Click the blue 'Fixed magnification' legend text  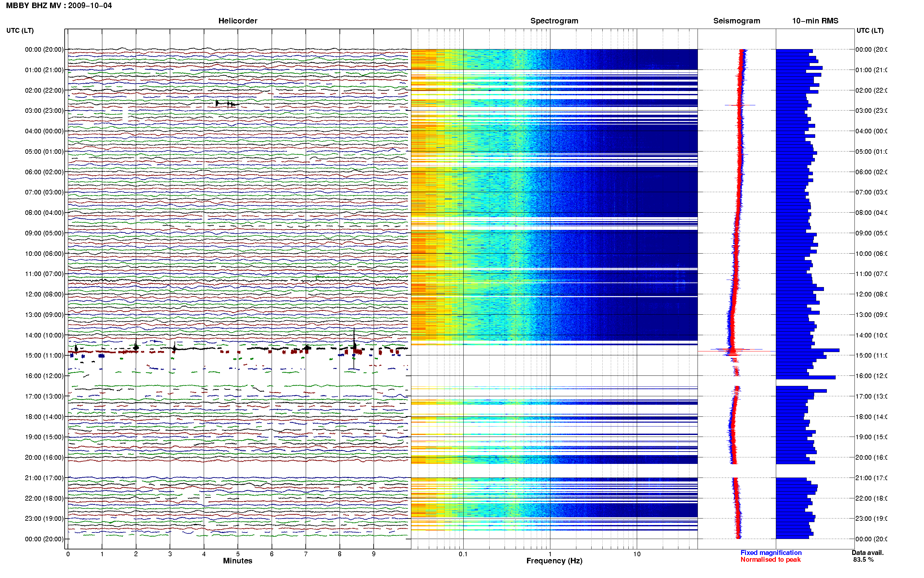tap(771, 553)
